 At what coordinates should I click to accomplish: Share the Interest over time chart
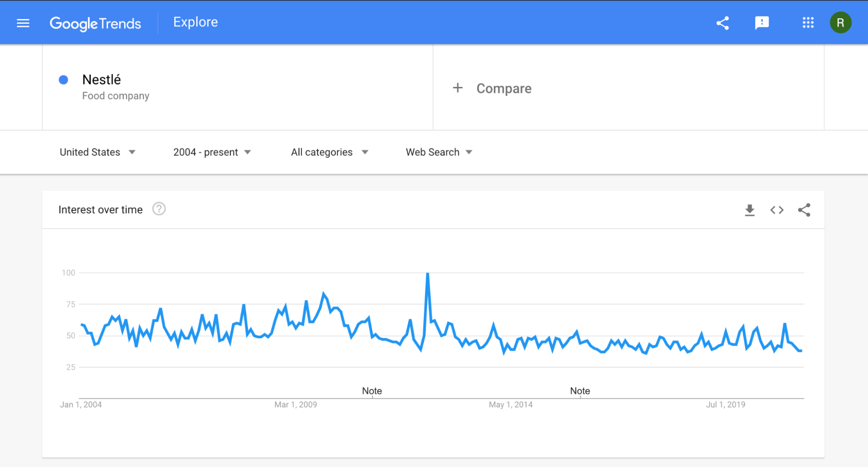click(804, 210)
